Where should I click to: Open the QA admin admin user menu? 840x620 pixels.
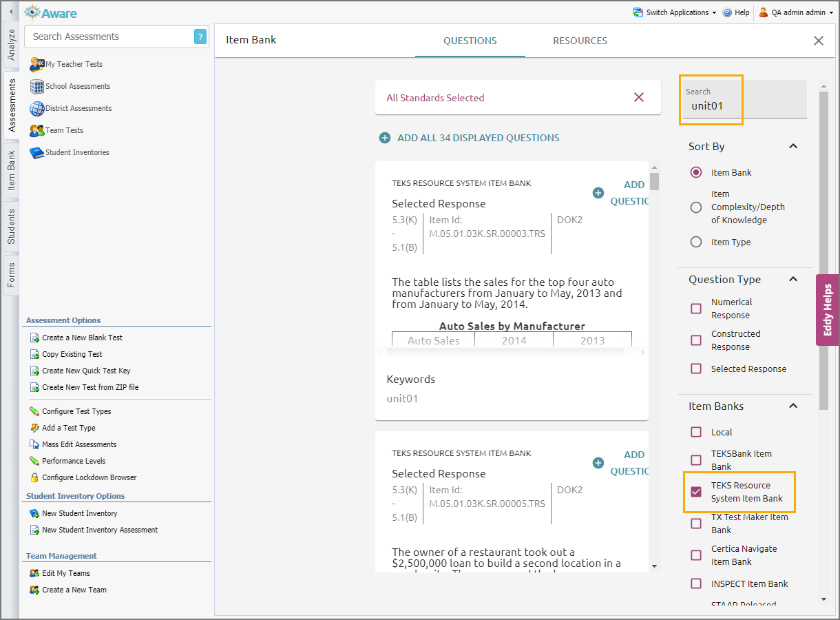tap(796, 12)
